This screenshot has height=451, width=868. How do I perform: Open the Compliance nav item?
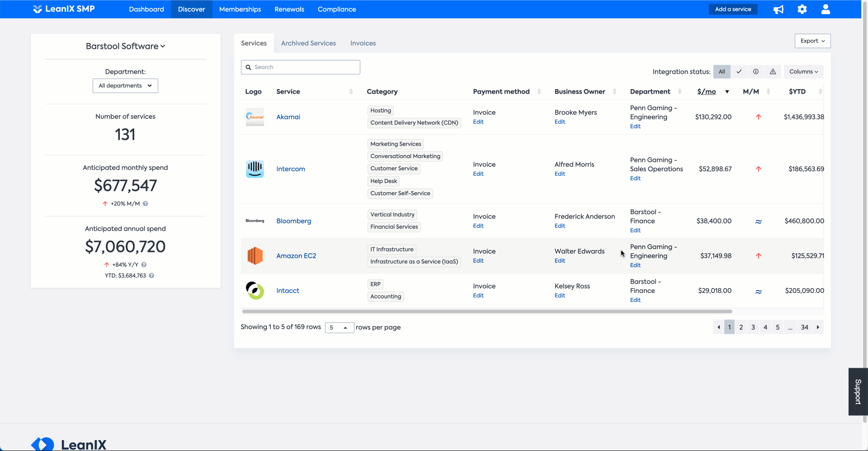click(x=337, y=9)
